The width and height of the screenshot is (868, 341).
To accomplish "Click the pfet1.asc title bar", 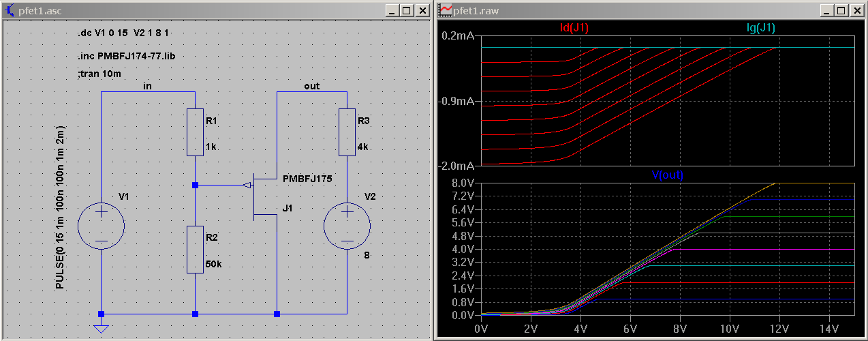I will [x=216, y=10].
